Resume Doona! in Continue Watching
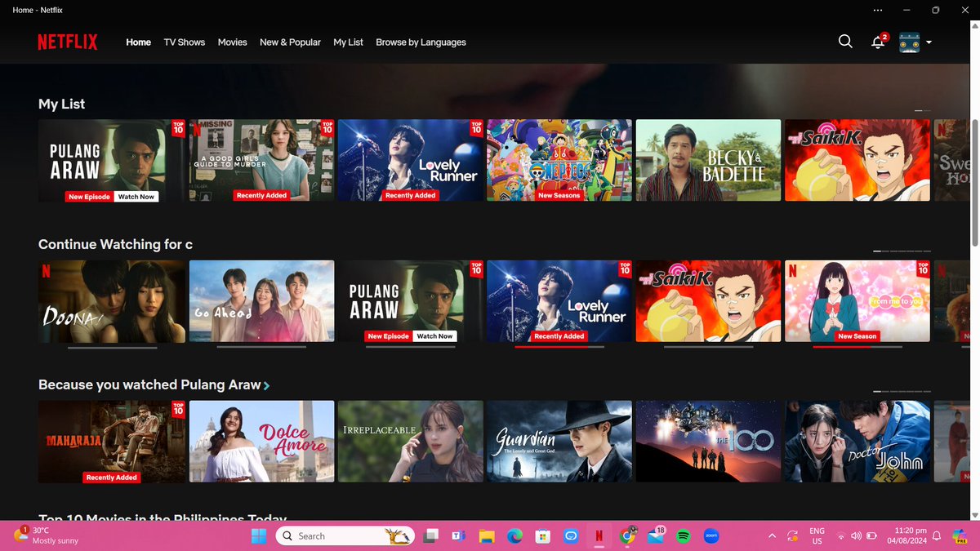 (x=112, y=301)
